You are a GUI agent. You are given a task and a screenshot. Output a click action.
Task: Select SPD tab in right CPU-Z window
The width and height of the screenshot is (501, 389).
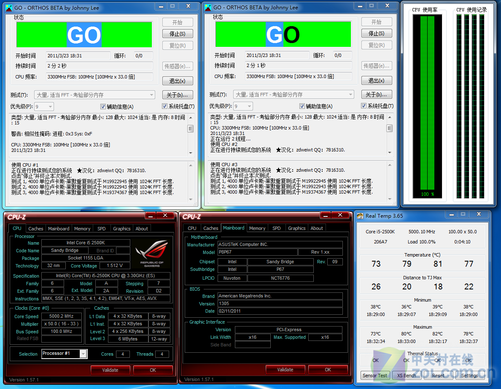pyautogui.click(x=277, y=228)
